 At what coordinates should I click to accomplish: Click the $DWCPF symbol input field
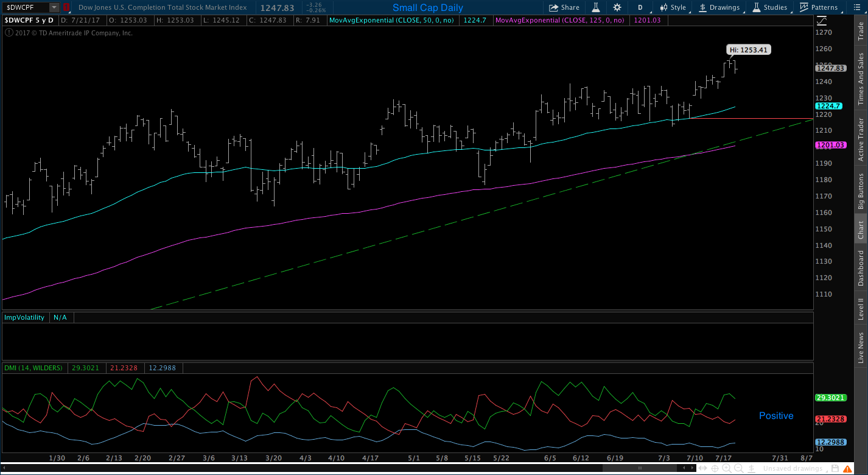coord(26,7)
